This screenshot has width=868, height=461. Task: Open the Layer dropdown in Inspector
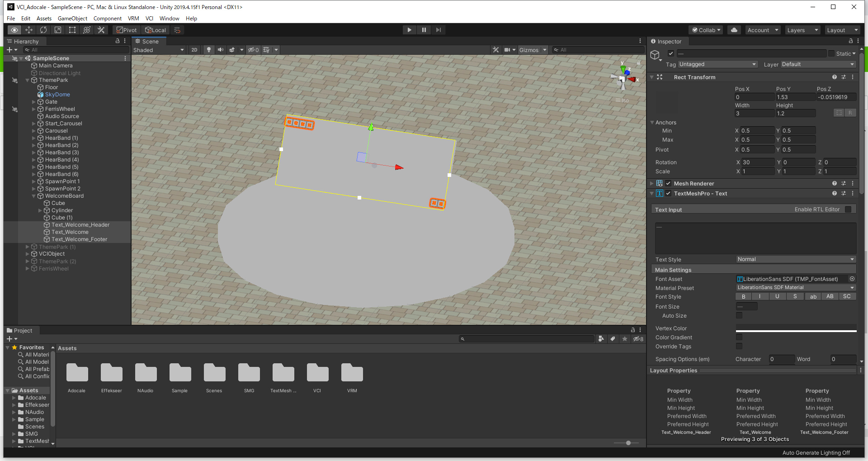[818, 64]
